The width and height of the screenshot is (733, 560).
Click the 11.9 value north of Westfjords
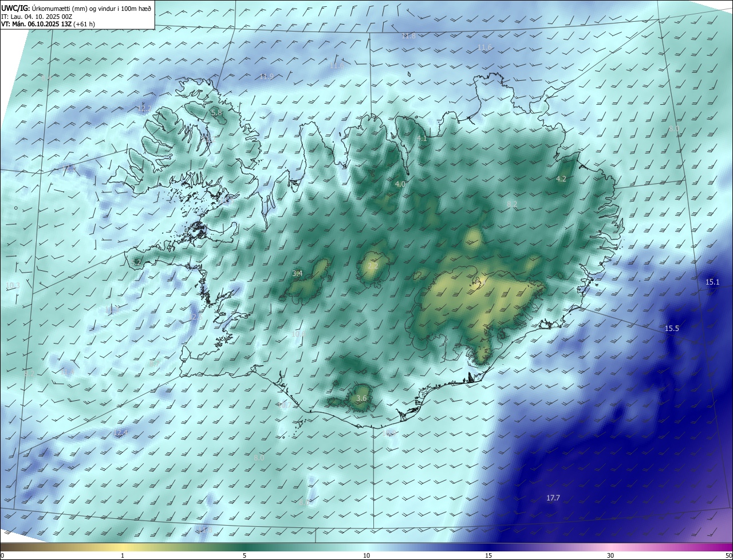[x=266, y=76]
